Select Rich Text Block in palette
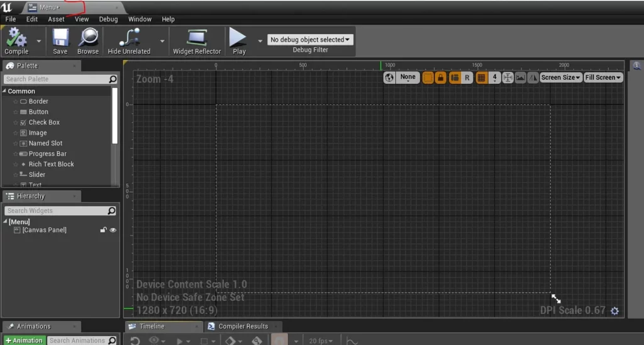 51,164
